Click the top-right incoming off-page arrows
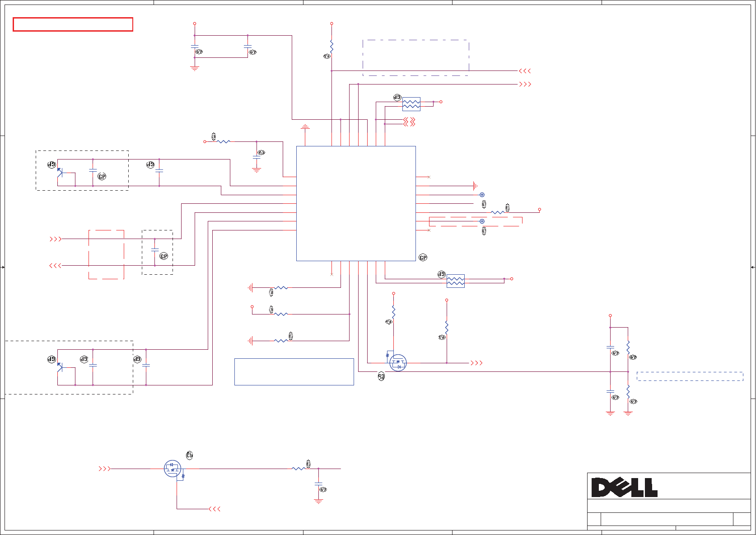Image resolution: width=756 pixels, height=535 pixels. coord(525,71)
